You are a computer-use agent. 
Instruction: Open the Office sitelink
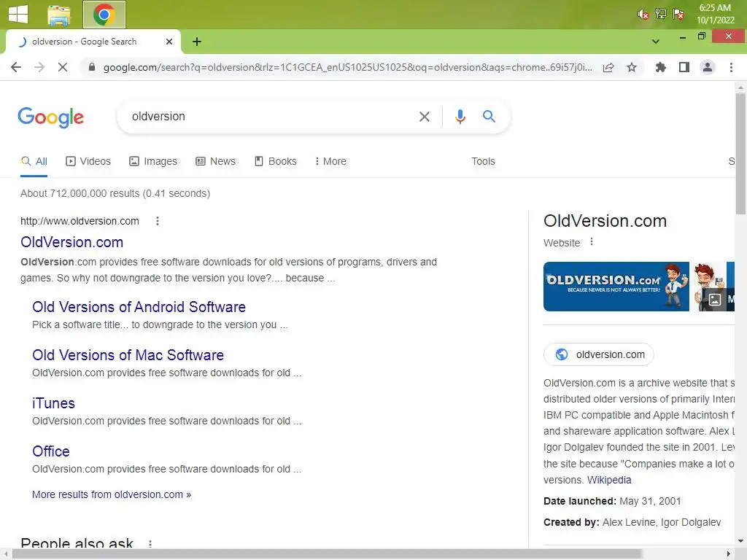(x=51, y=451)
